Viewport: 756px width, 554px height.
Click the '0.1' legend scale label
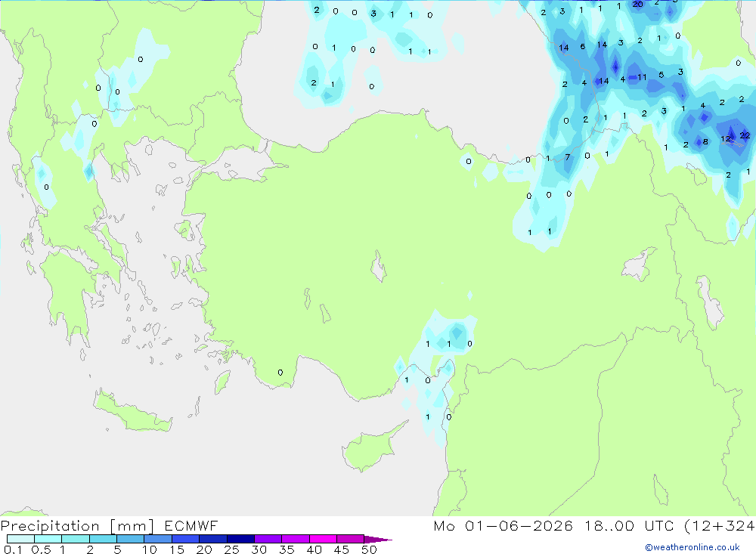pyautogui.click(x=13, y=549)
